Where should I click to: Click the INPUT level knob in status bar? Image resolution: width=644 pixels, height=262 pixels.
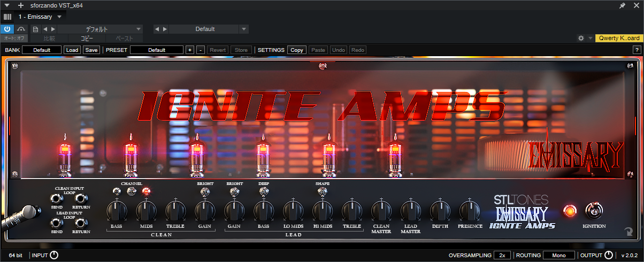tap(54, 255)
